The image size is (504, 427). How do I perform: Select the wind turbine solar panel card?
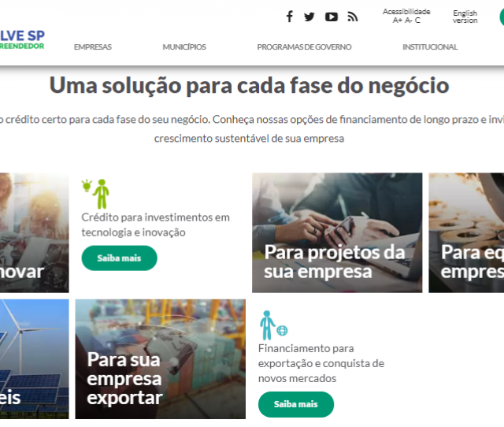pos(34,358)
